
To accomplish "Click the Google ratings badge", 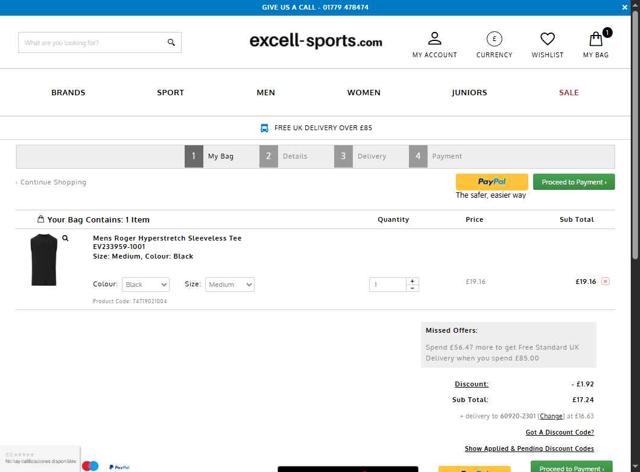I will 40,458.
